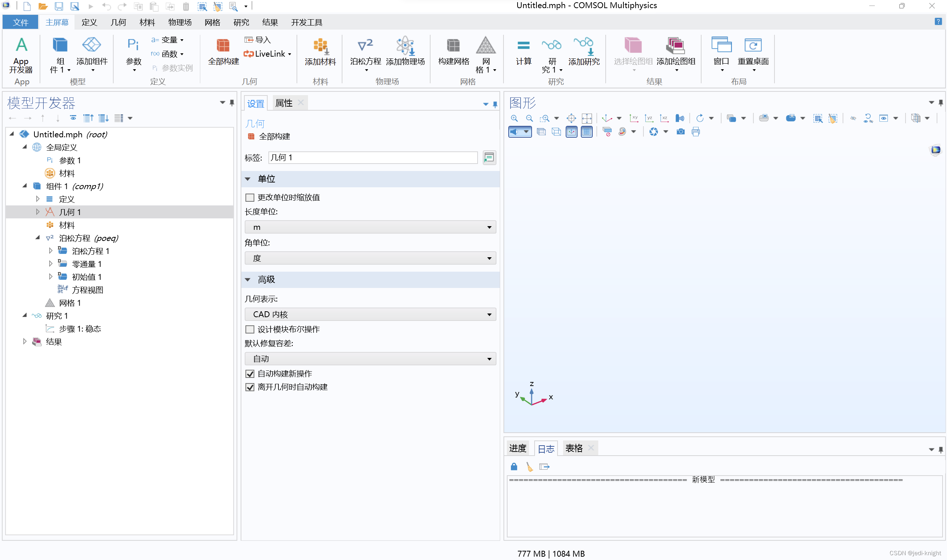Click the undo icon
Viewport: 947px width, 560px height.
click(107, 6)
